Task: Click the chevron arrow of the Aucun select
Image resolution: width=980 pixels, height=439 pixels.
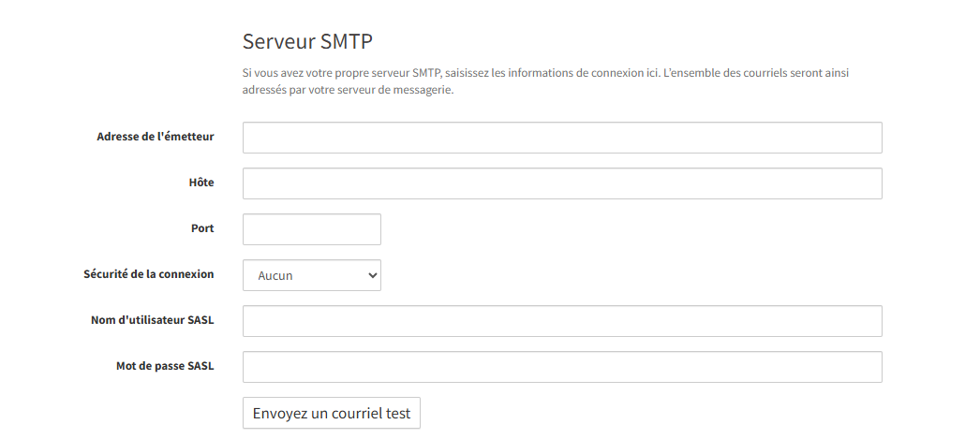Action: (x=372, y=275)
